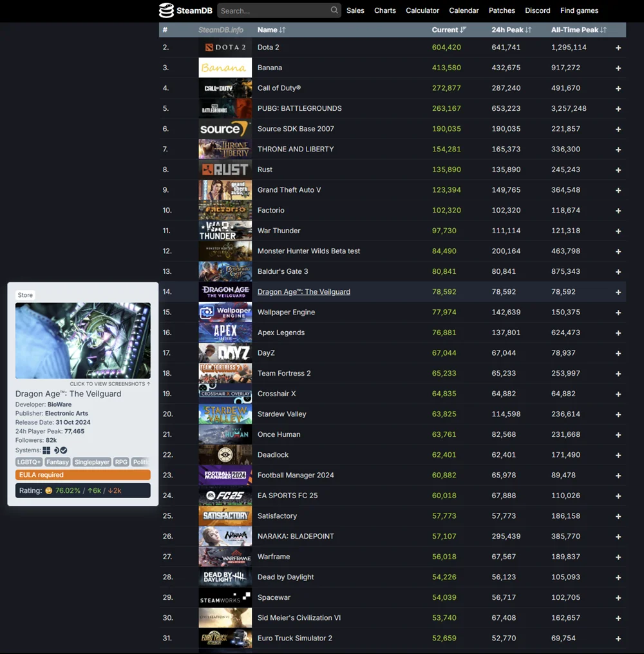Sort the table by All-Time Peak
This screenshot has width=644, height=654.
coord(578,30)
